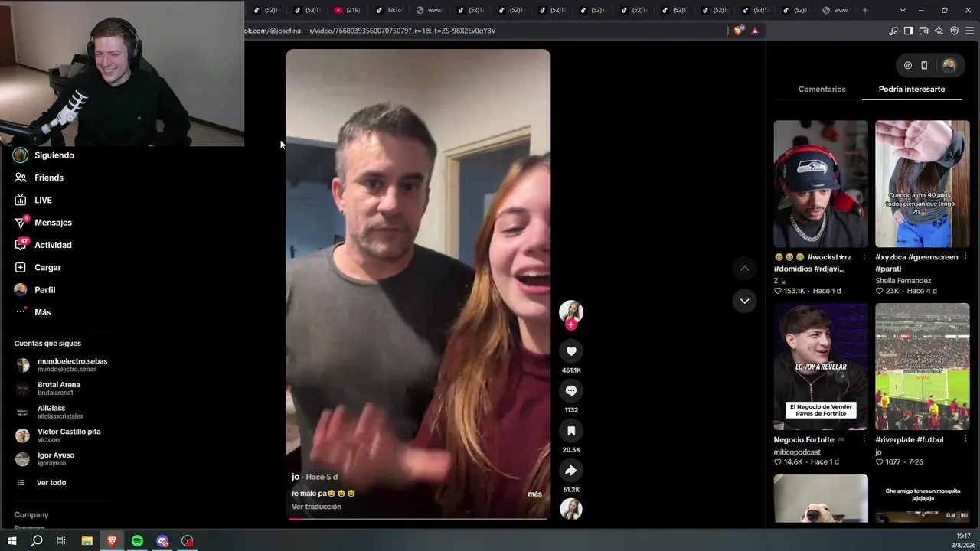
Task: Open options for the #riverplate video
Action: coord(965,439)
